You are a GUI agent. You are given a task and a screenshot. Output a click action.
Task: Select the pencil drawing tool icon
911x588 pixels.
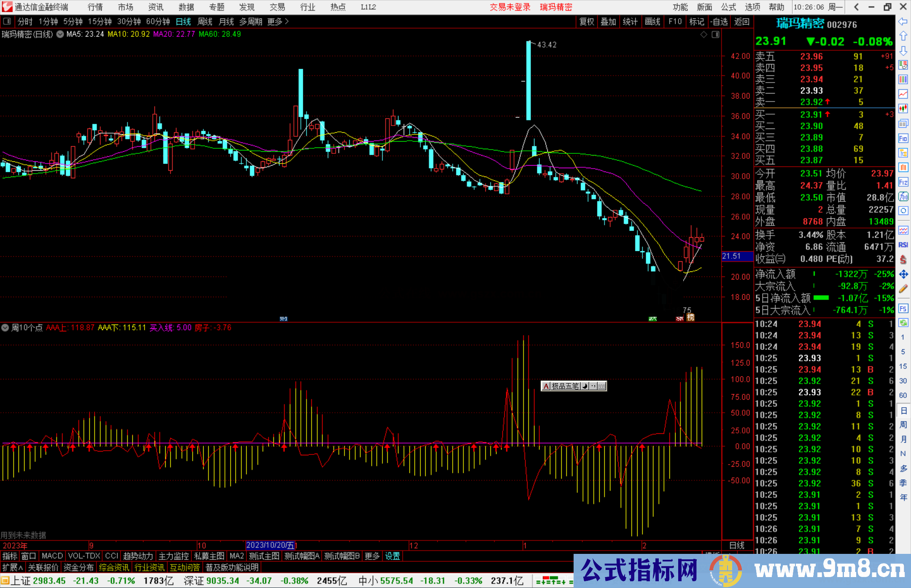tap(903, 289)
